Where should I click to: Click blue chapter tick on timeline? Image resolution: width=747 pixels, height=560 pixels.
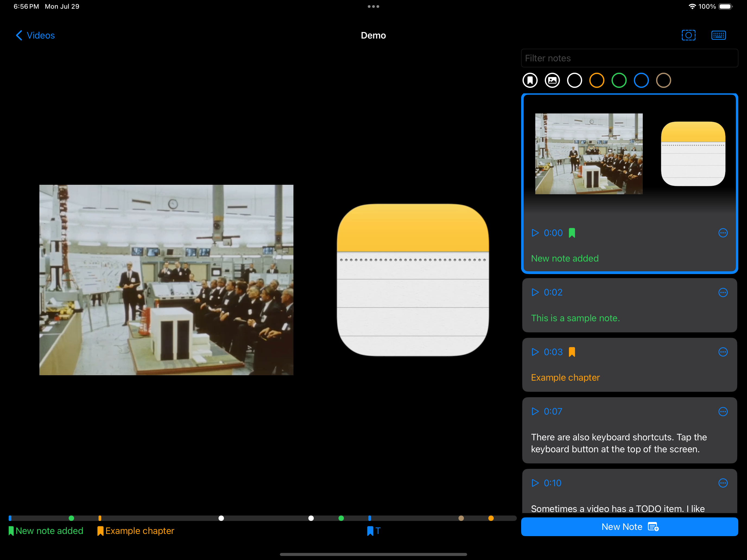[x=369, y=518]
